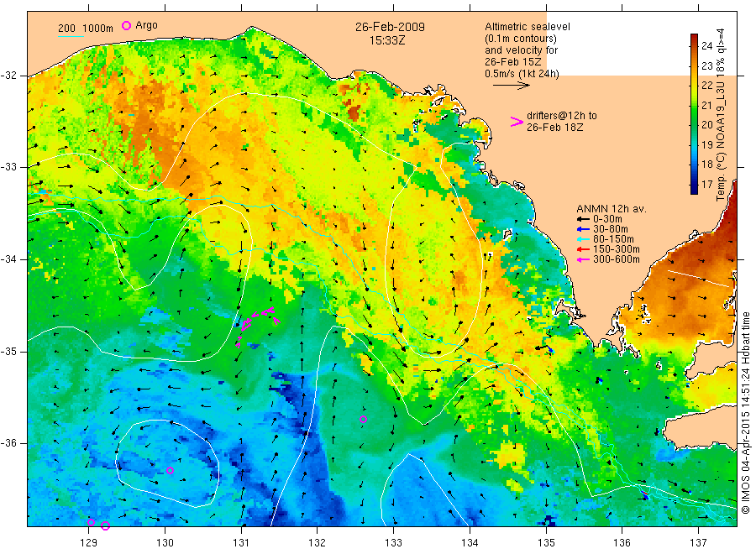Click the cyan 80-150m arrow in the ANMN legend
This screenshot has width=756, height=554.
584,239
